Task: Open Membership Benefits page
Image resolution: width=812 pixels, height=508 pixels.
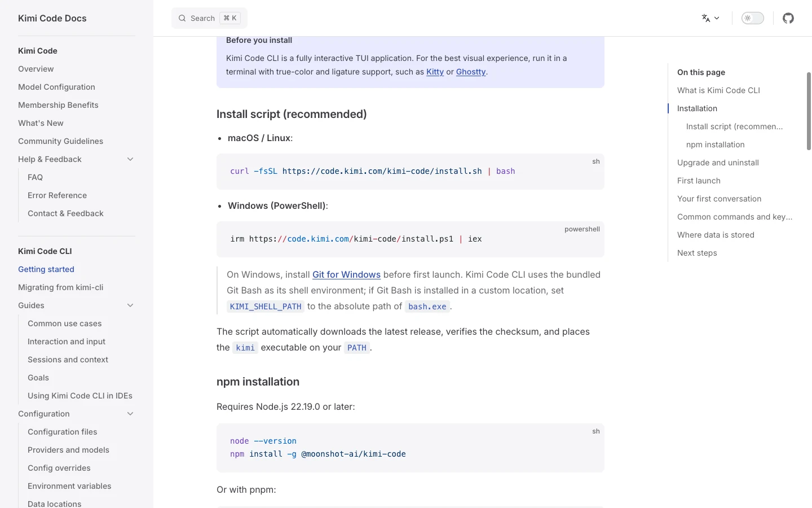Action: tap(58, 105)
